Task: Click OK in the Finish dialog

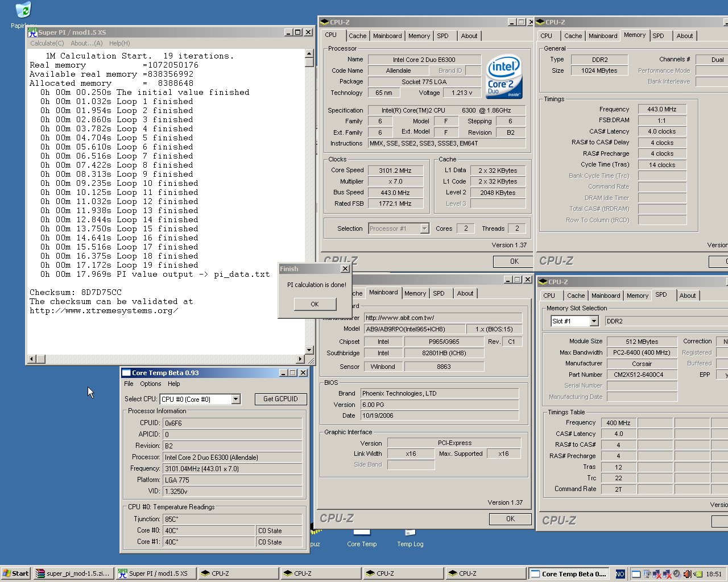Action: pyautogui.click(x=315, y=304)
